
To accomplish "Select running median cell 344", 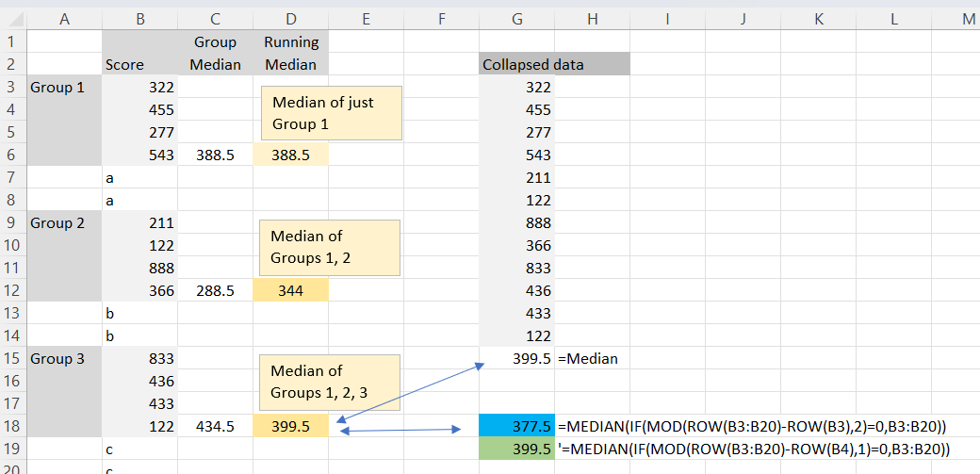I will tap(290, 291).
